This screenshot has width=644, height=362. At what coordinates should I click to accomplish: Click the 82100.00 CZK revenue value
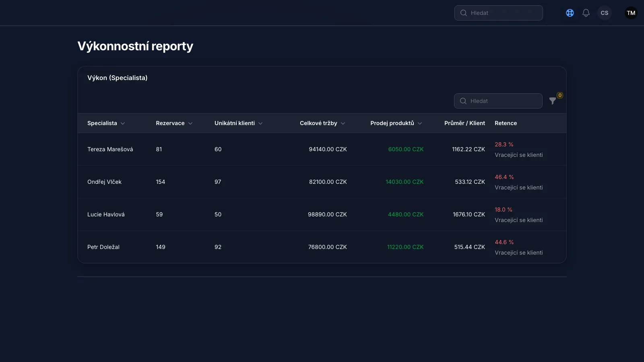coord(328,182)
